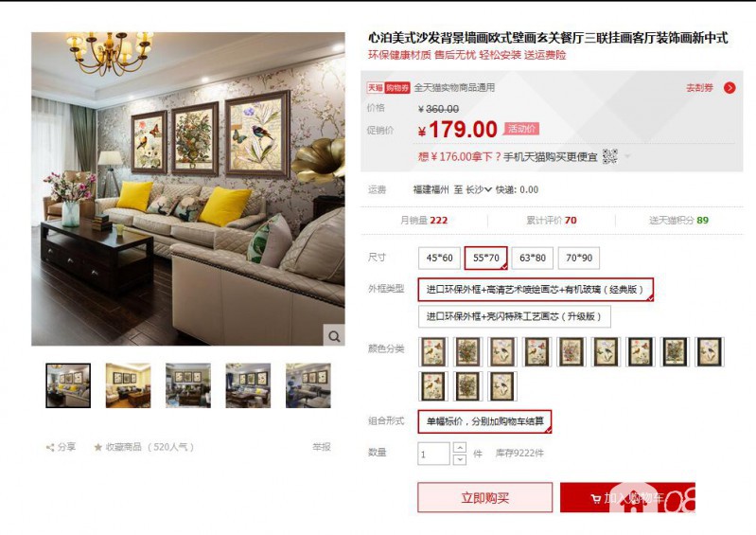Select size option 70*90

click(x=578, y=259)
